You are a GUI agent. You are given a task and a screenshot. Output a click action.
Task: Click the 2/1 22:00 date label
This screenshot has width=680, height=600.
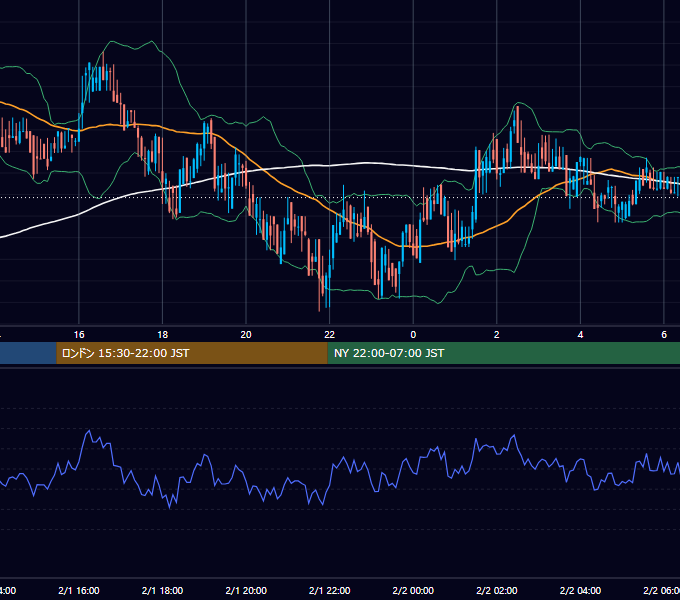tap(330, 590)
